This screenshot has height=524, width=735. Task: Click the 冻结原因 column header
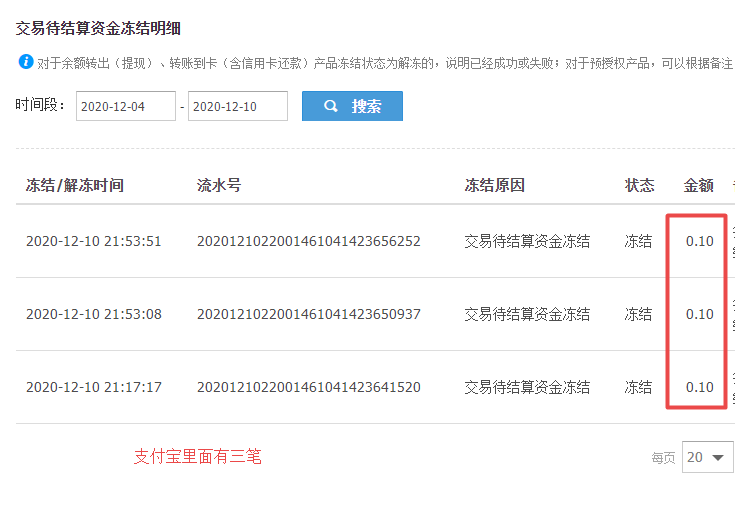(494, 185)
